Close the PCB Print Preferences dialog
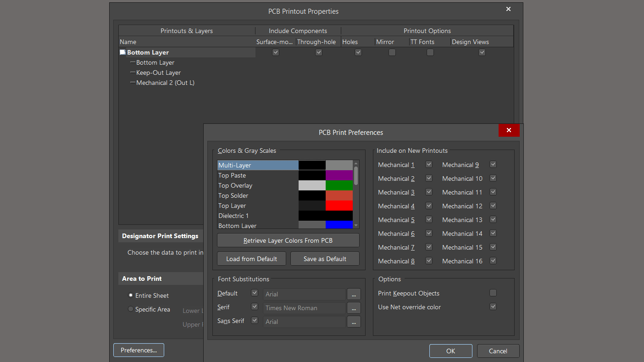This screenshot has height=362, width=644. click(509, 130)
